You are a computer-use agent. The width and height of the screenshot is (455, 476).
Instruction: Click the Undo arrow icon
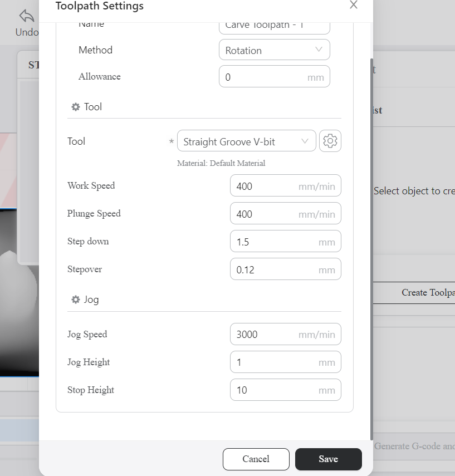pos(26,16)
